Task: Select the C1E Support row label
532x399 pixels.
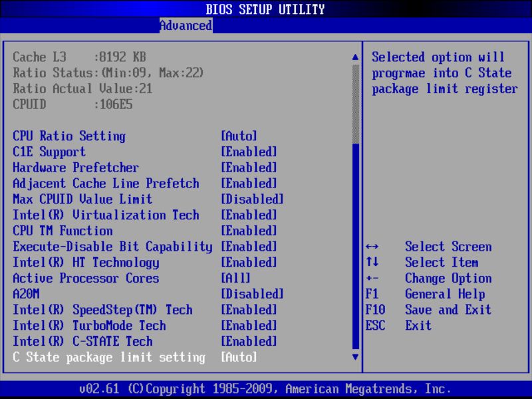Action: (x=49, y=152)
